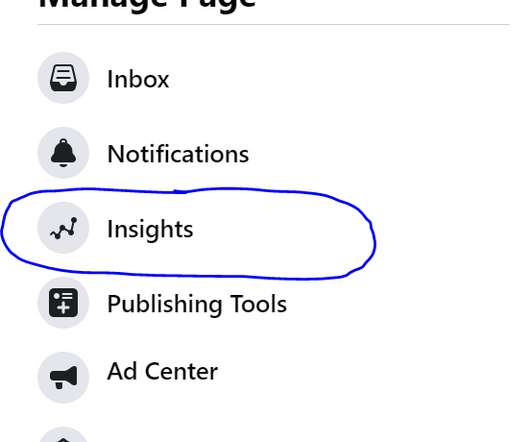Click the horizontal divider under Manage Page

[273, 24]
